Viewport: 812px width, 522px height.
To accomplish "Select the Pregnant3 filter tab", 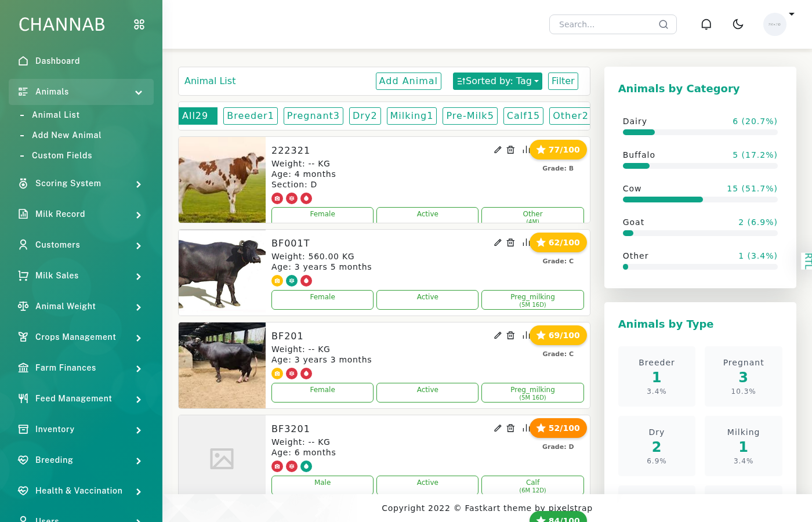I will pyautogui.click(x=313, y=116).
